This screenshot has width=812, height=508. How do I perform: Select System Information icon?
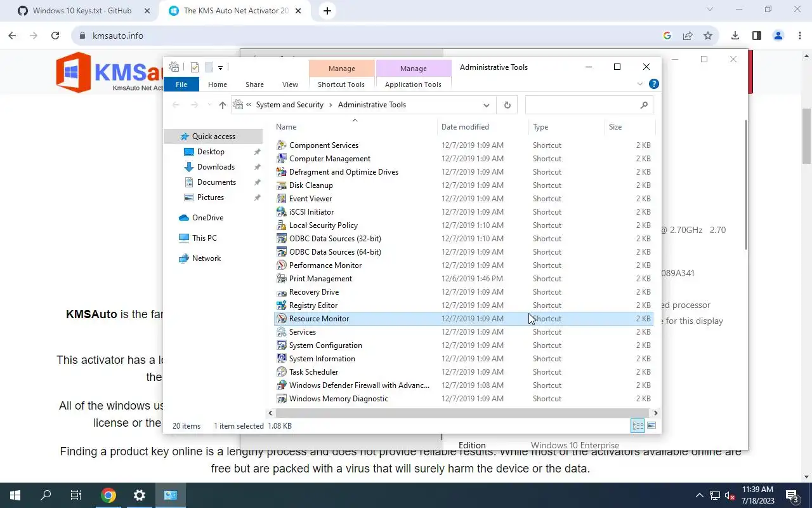pos(282,359)
